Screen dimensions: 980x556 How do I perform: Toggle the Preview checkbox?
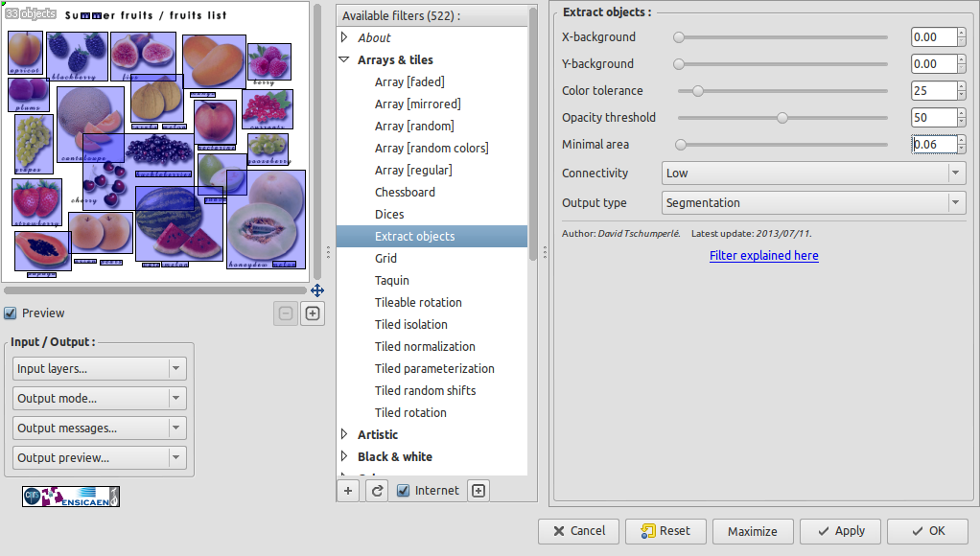click(11, 313)
